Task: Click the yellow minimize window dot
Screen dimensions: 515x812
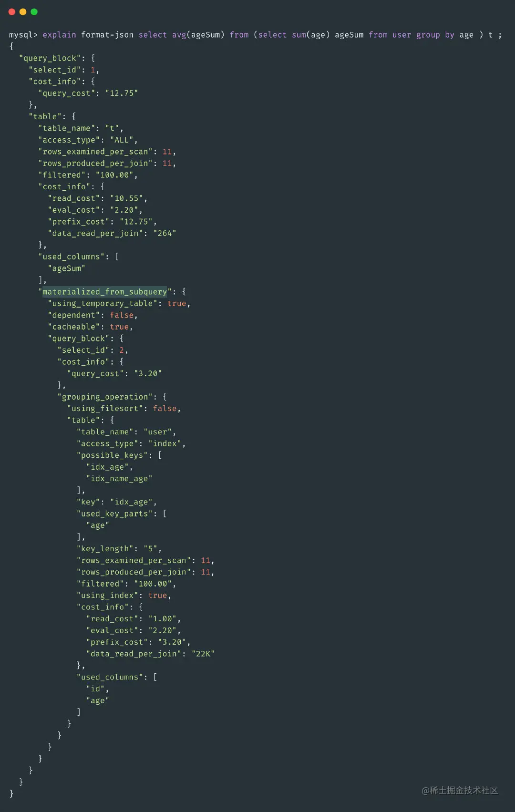Action: (23, 12)
